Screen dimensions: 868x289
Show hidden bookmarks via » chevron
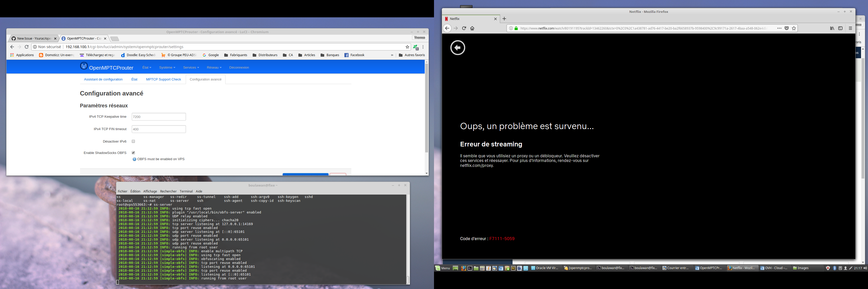(392, 55)
